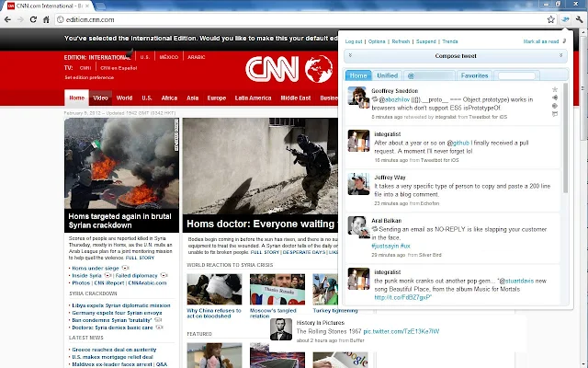The width and height of the screenshot is (588, 368).
Task: Click the History In Pictures Lincoln avatar
Action: coord(281,329)
